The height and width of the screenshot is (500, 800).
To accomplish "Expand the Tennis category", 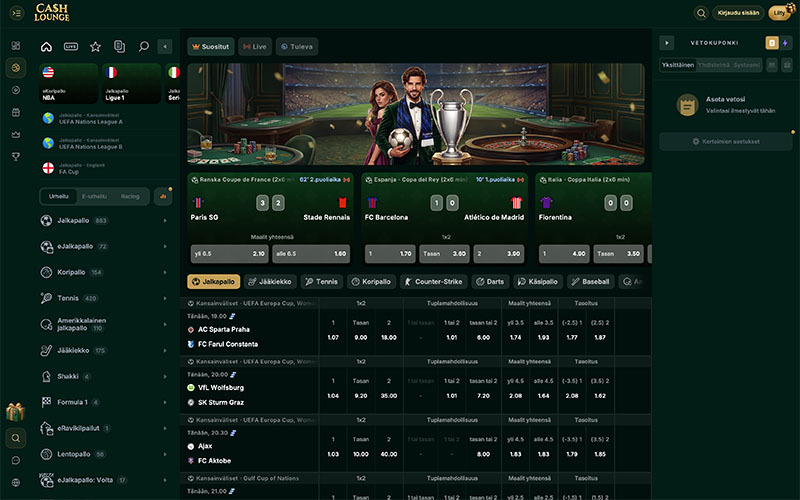I will 106,298.
